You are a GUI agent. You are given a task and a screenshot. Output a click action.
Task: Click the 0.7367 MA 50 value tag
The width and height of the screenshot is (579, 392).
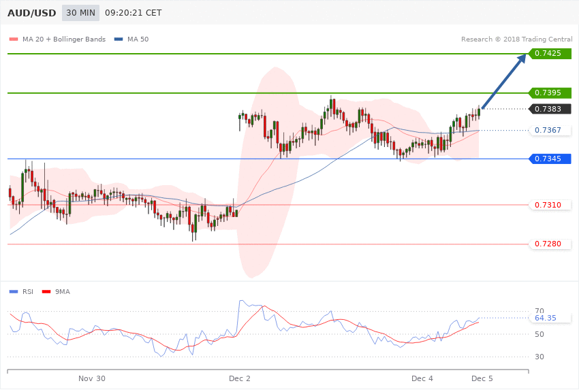550,130
